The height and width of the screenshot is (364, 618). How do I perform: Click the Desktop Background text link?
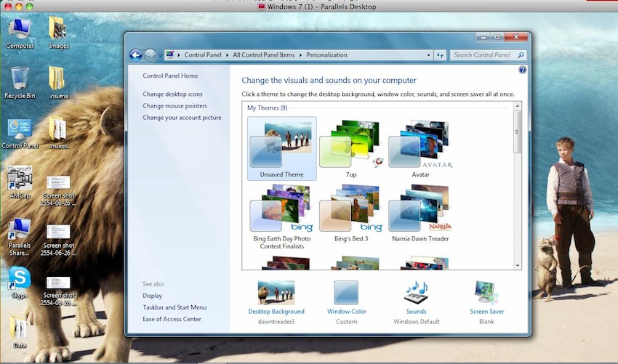[276, 312]
